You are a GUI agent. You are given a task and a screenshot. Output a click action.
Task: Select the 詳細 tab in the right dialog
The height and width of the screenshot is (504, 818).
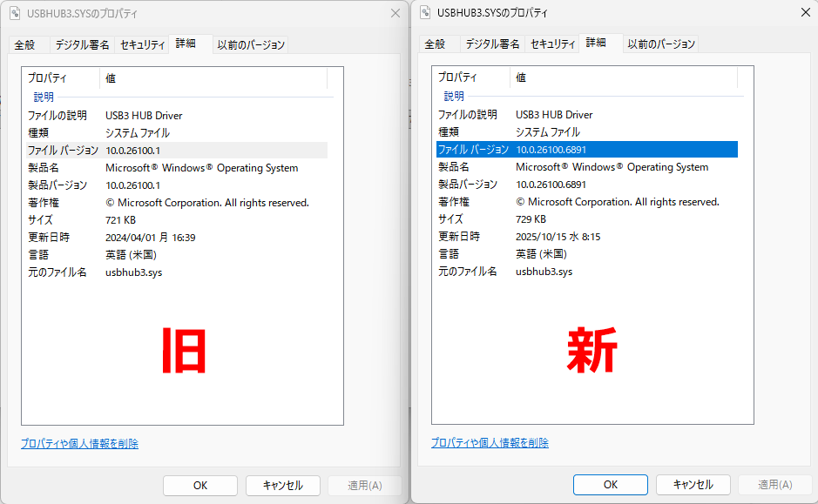click(597, 43)
